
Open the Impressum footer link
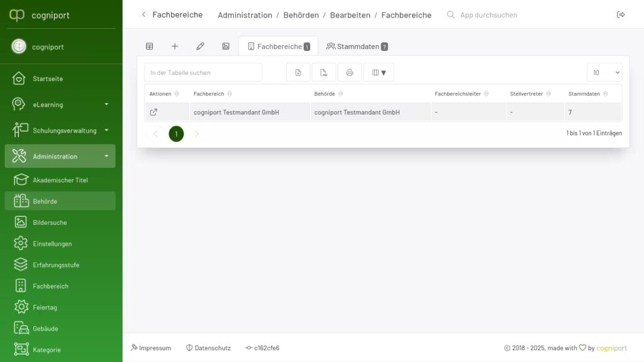[151, 348]
